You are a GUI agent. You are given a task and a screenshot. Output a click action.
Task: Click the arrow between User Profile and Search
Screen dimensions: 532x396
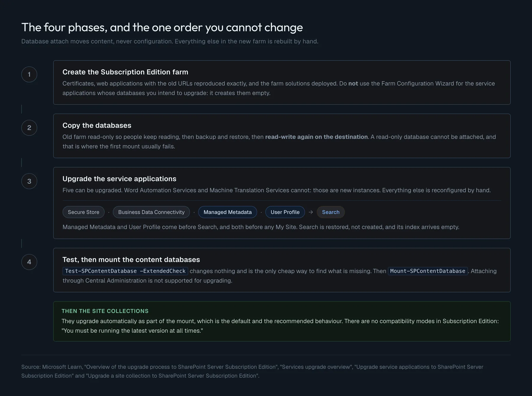click(311, 212)
